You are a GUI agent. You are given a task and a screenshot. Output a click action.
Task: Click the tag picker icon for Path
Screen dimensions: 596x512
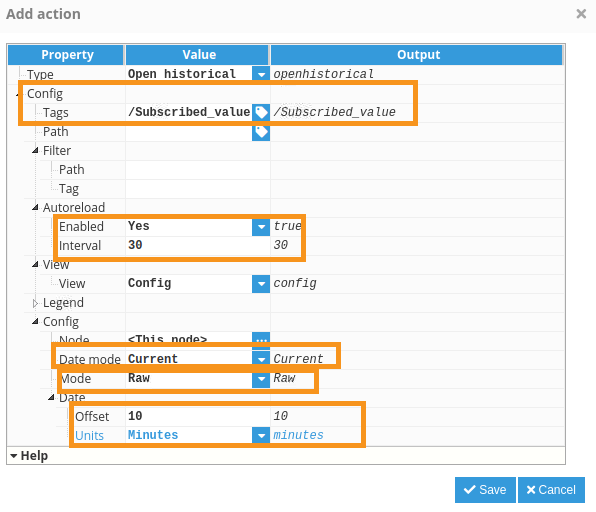261,132
